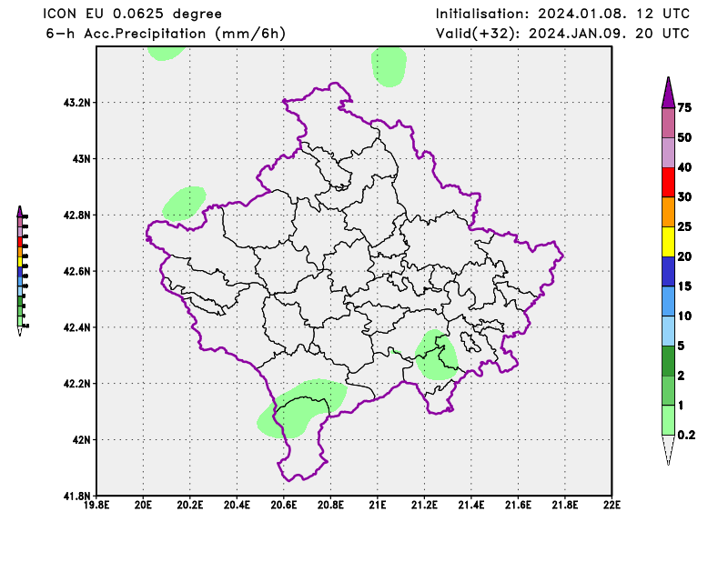Click the '19.8E' longitude label
This screenshot has height=562, width=728.
click(x=96, y=505)
